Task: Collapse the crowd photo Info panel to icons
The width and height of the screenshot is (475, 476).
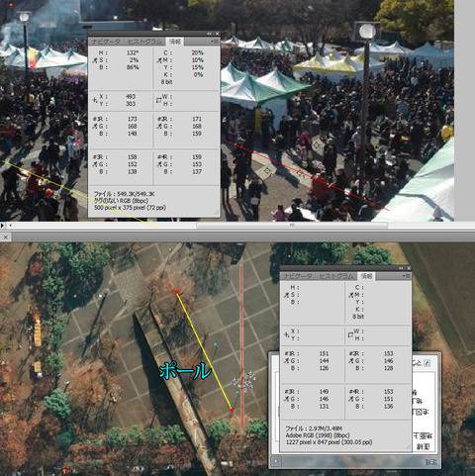Action: pyautogui.click(x=210, y=34)
